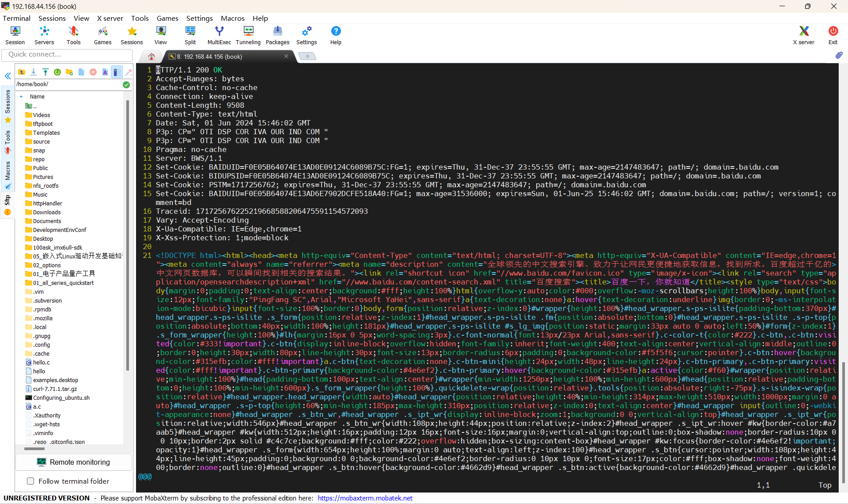Open the Macros menu
This screenshot has height=504, width=848.
232,18
